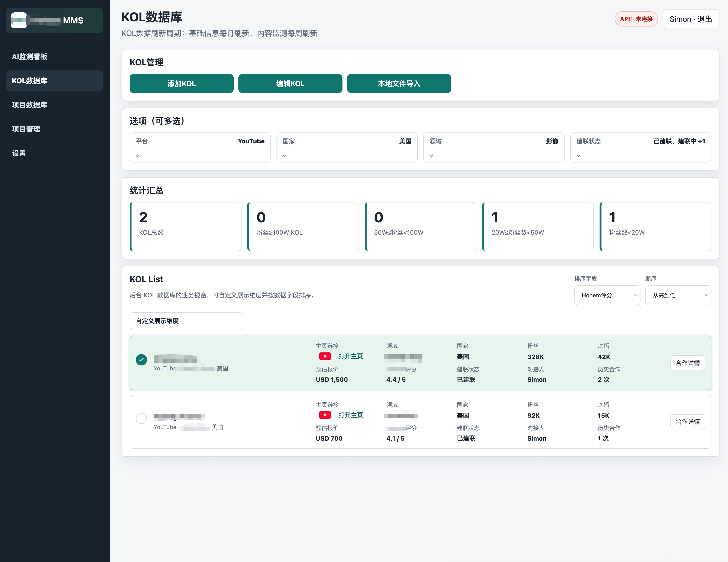Screen dimensions: 728x562
Task: Click the KOL数据刷新周期 subtitle text
Action: pyautogui.click(x=219, y=33)
